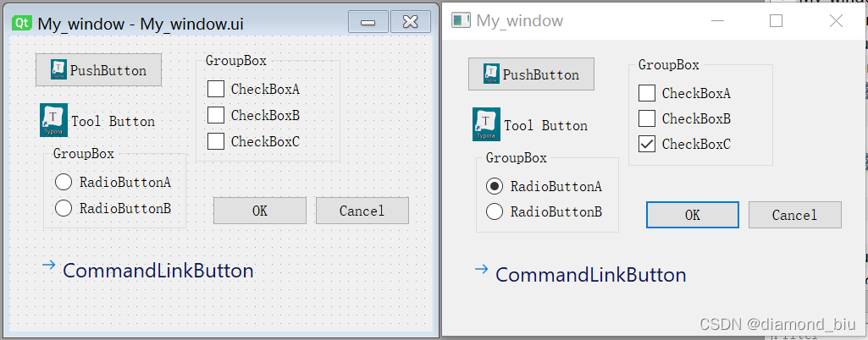Click PushButton in the My_window.ui designer window
Viewport: 868px width, 340px height.
(x=98, y=70)
